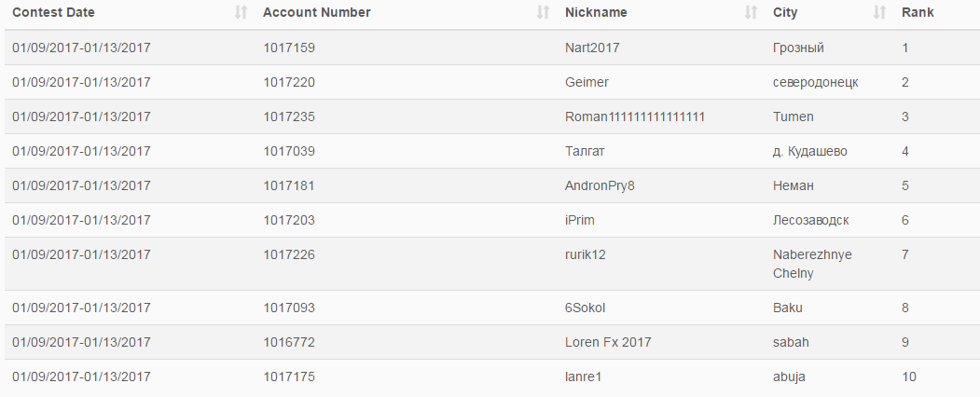Screen dimensions: 980x397
Task: Click the City column header text
Action: point(785,13)
